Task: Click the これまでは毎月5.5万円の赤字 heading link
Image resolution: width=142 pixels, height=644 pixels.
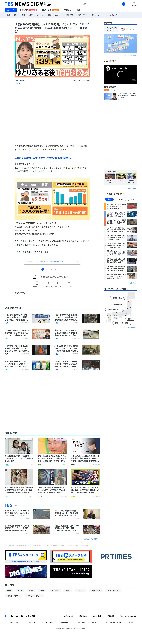Action: [43, 158]
